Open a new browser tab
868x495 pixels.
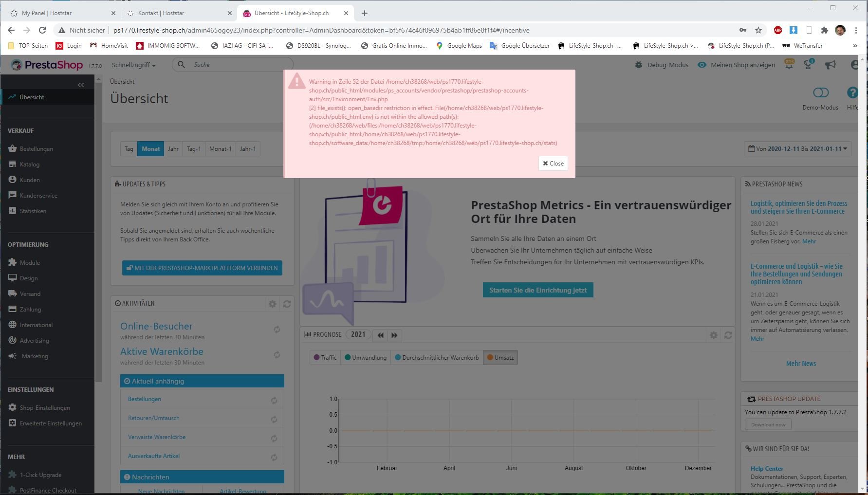pos(365,13)
